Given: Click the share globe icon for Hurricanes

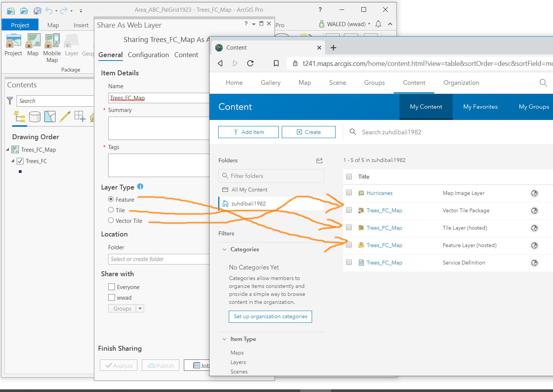Looking at the screenshot, I should click(x=534, y=193).
